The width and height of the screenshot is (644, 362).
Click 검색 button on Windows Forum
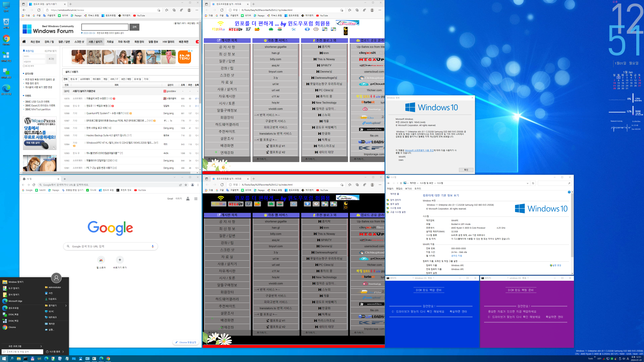(x=134, y=27)
